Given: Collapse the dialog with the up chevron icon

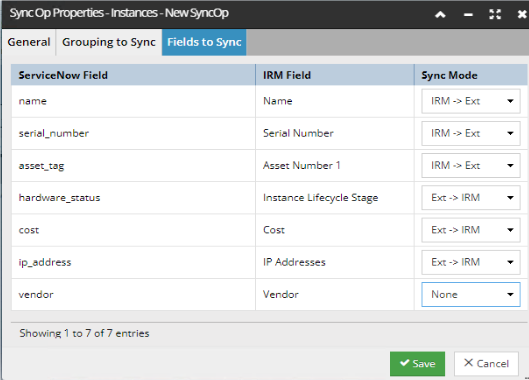Looking at the screenshot, I should [x=440, y=14].
